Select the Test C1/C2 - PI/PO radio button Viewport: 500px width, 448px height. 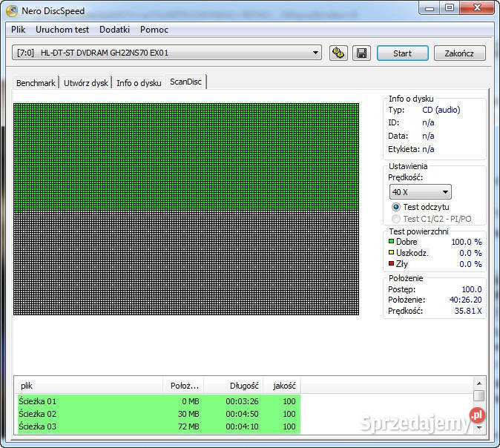(395, 219)
